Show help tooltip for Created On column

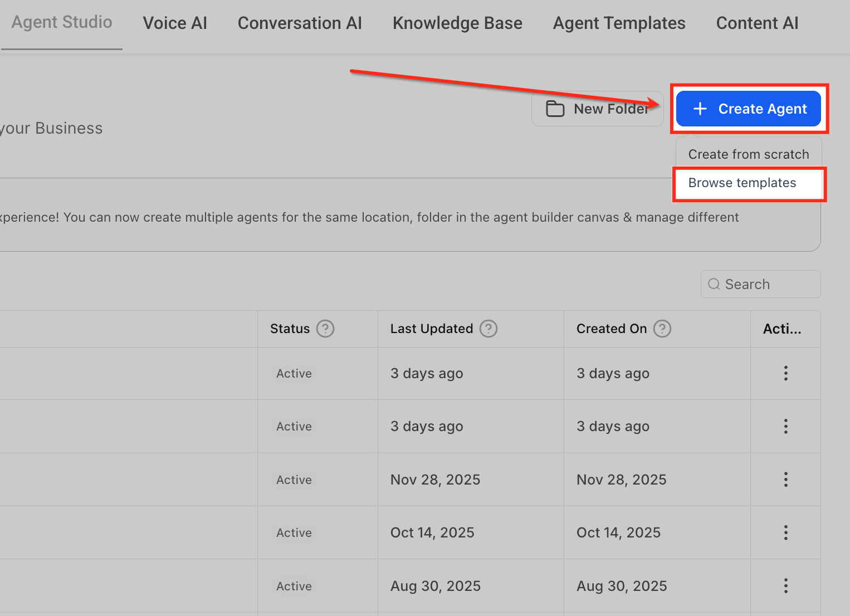point(662,329)
